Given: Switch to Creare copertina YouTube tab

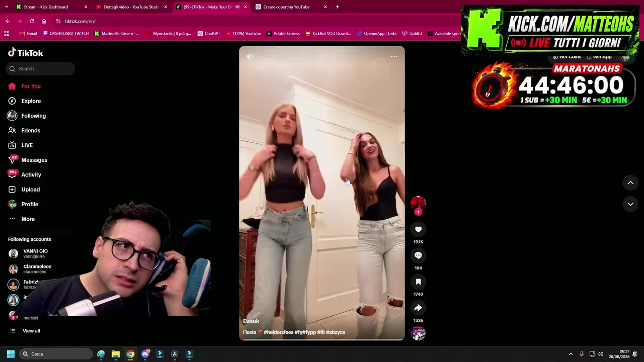Looking at the screenshot, I should coord(291,7).
